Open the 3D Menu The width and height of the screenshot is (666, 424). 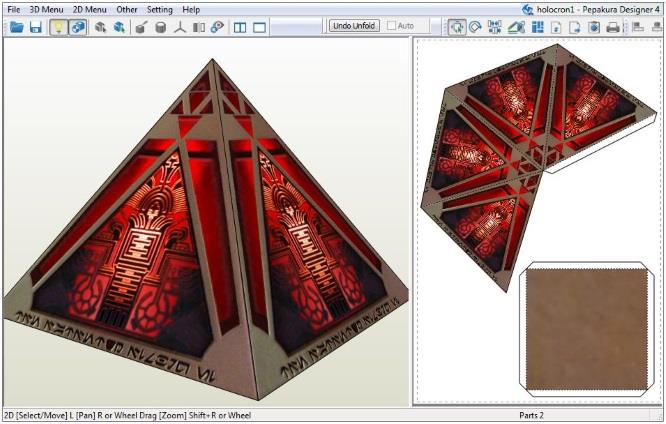(x=46, y=9)
